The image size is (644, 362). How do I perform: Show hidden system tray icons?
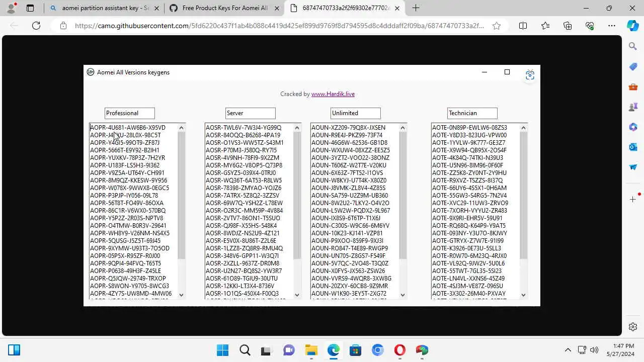(568, 350)
